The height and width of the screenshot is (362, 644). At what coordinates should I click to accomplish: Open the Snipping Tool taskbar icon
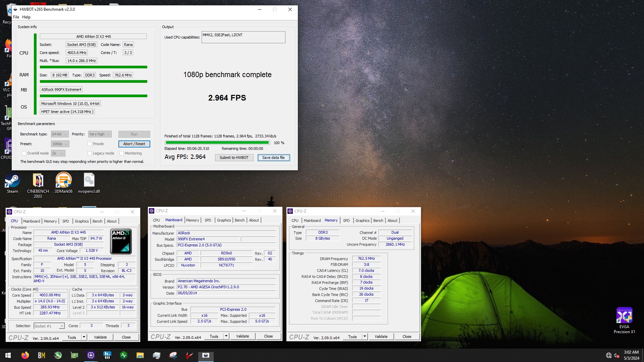point(173,355)
